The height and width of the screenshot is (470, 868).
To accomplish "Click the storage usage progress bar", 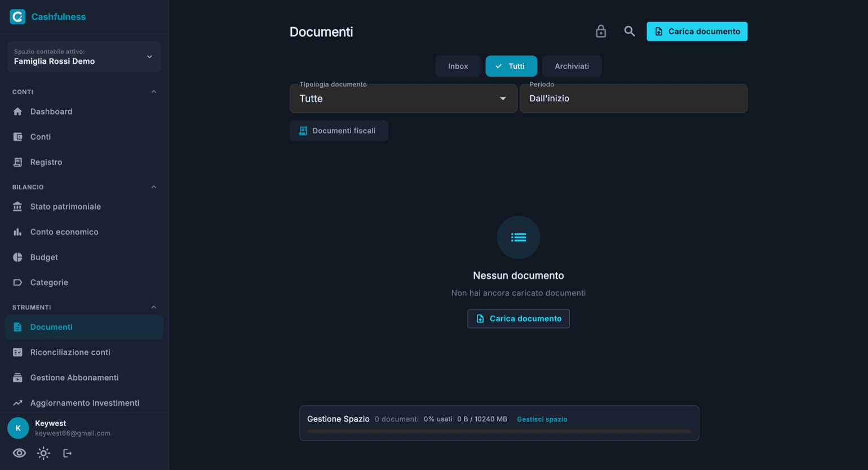I will tap(499, 431).
